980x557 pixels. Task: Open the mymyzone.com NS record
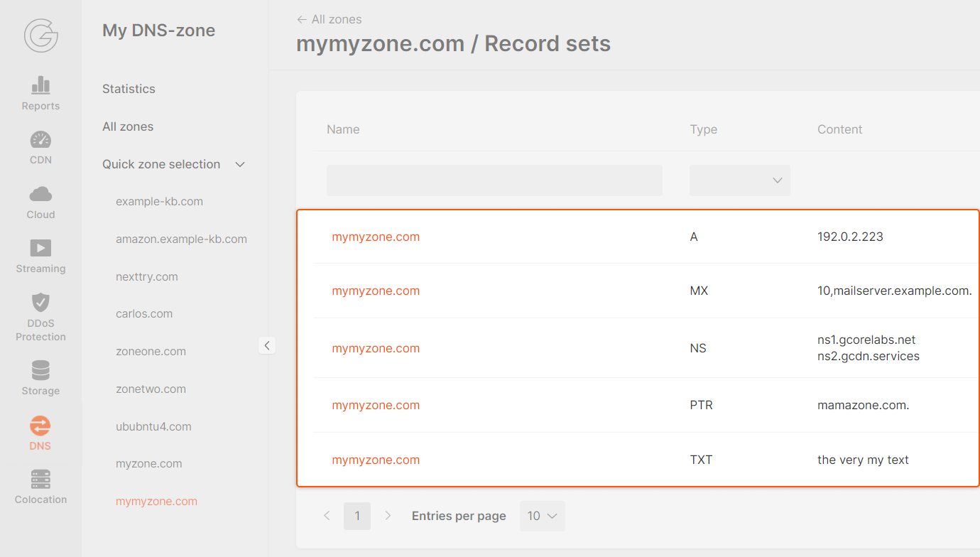pyautogui.click(x=376, y=348)
